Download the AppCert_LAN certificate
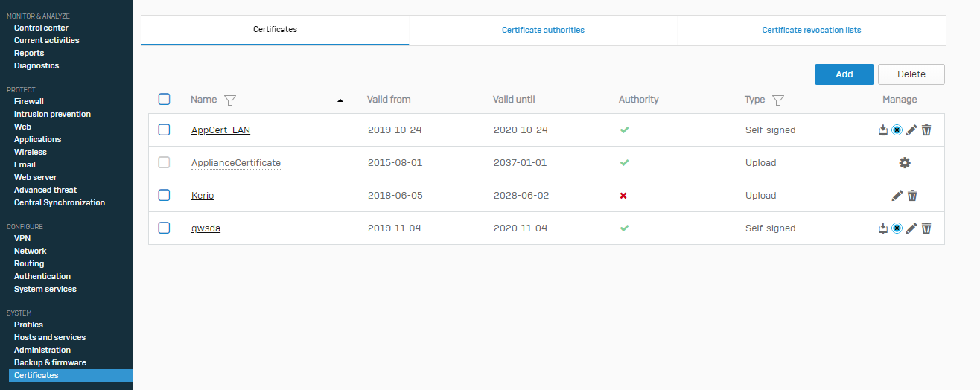The height and width of the screenshot is (390, 980). click(x=883, y=130)
